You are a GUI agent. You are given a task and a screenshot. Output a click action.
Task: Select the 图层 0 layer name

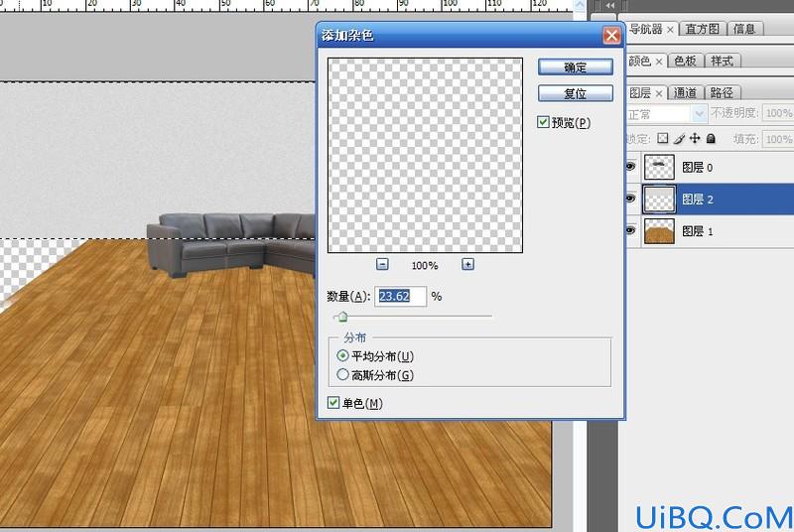[x=698, y=168]
